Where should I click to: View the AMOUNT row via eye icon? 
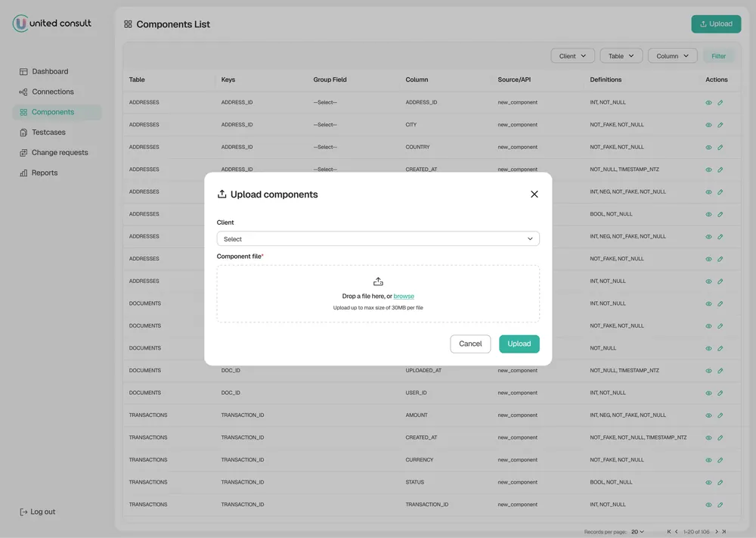708,415
